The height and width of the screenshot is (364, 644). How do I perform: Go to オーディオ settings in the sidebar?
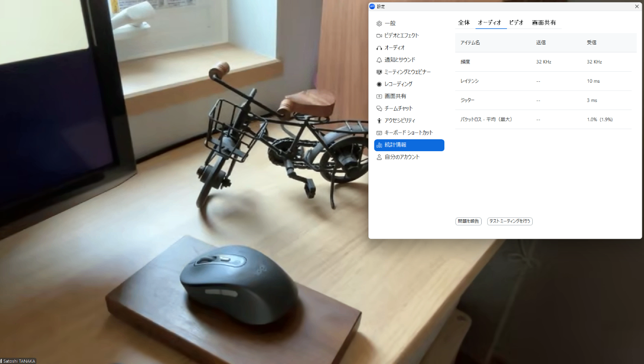point(409,48)
